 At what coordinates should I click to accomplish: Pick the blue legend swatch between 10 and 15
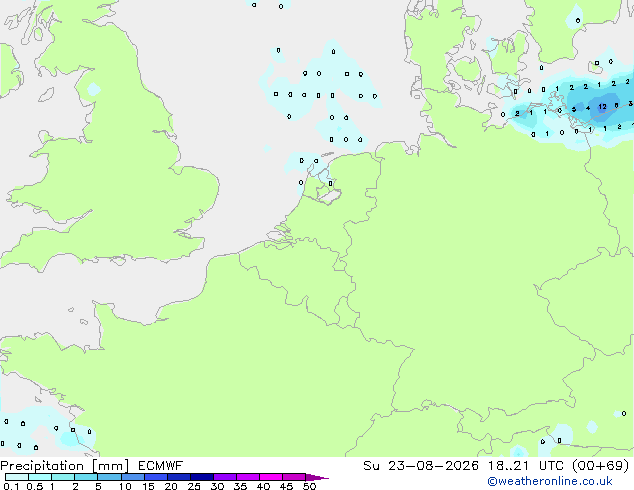pos(133,477)
